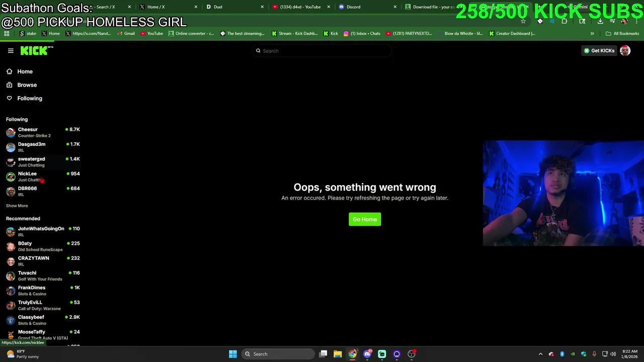Expand the Show More following list
This screenshot has width=644, height=362.
[17, 206]
